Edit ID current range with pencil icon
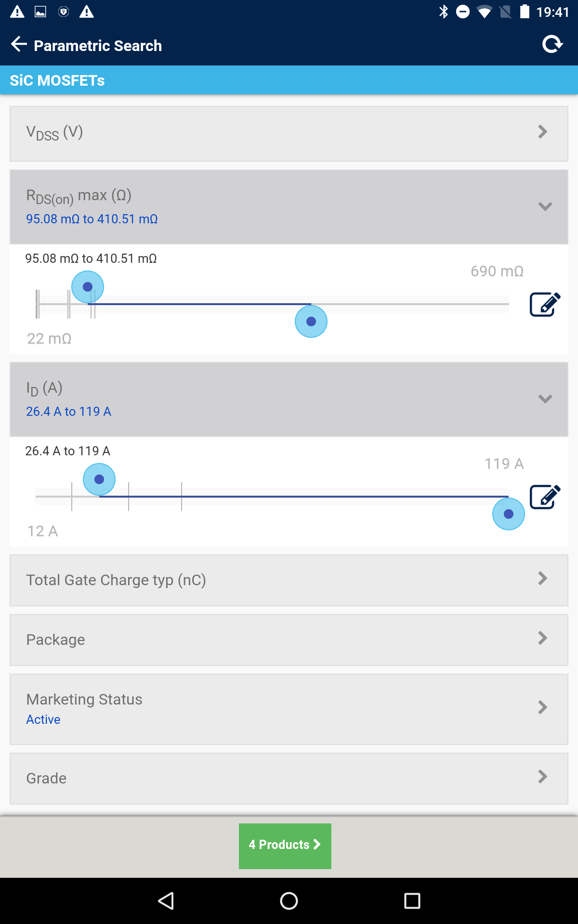Screen dimensions: 578x924 tap(545, 497)
